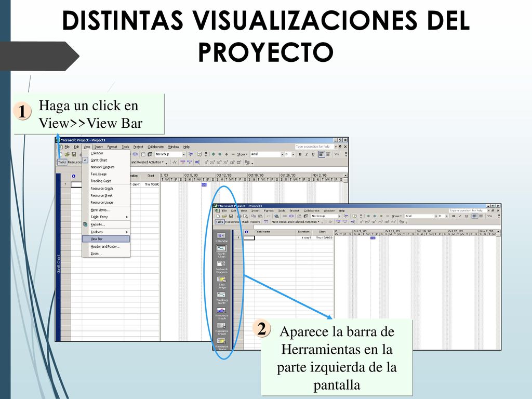Open Format menu in front window
The height and width of the screenshot is (399, 532).
(x=269, y=211)
